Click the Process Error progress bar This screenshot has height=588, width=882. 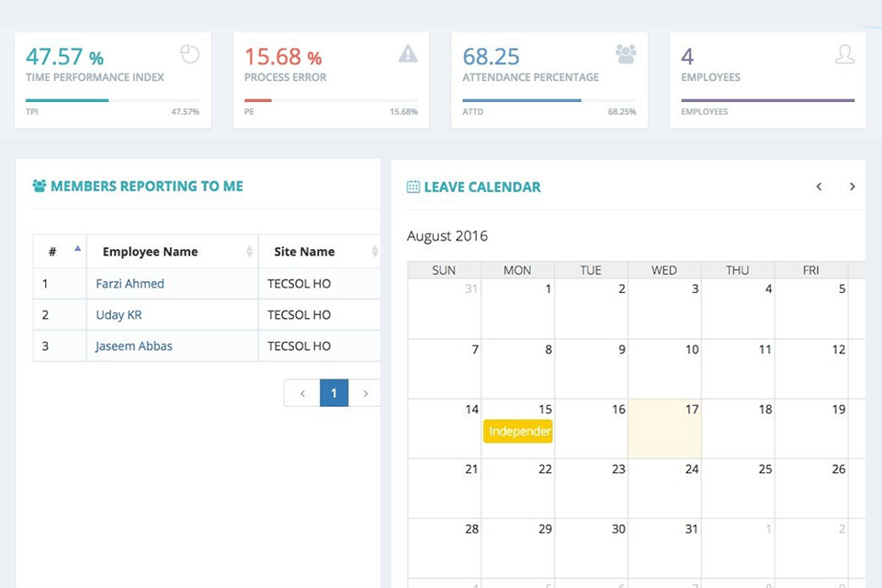coord(331,101)
